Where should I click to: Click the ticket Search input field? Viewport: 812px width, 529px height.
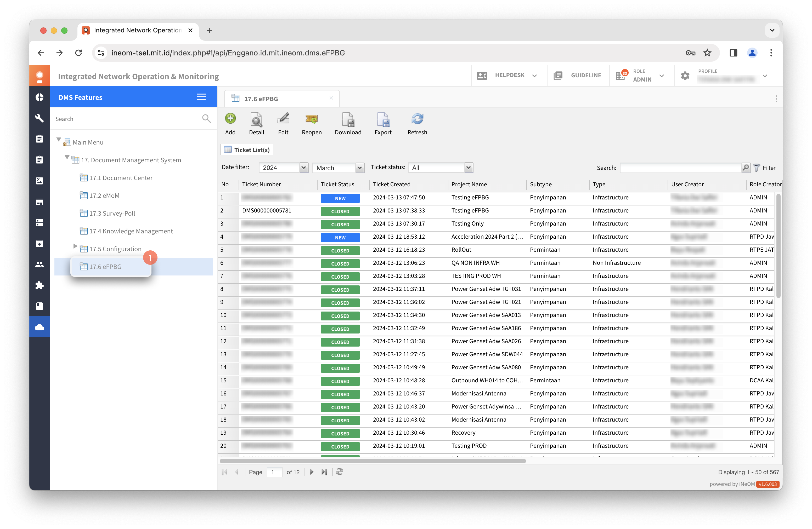(681, 168)
